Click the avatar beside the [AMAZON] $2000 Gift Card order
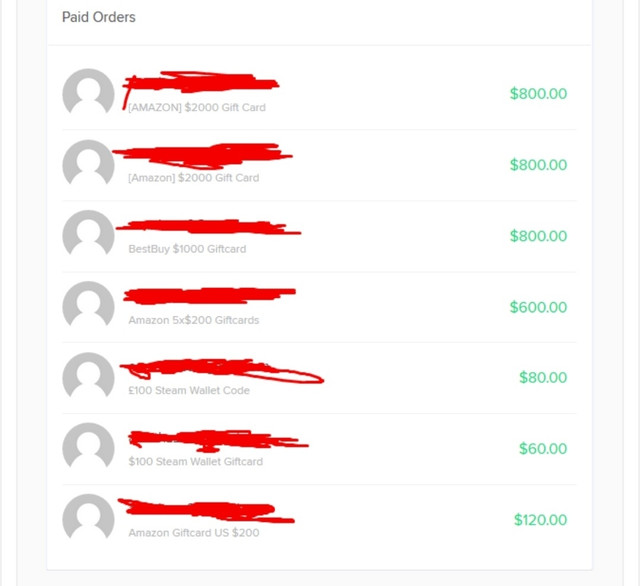The height and width of the screenshot is (586, 640). pyautogui.click(x=88, y=91)
